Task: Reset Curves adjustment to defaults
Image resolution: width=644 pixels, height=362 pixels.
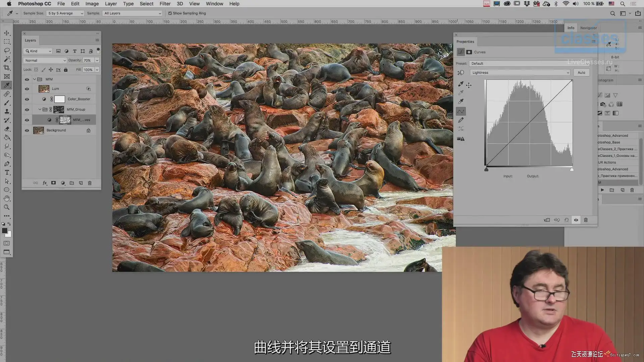Action: tap(567, 220)
